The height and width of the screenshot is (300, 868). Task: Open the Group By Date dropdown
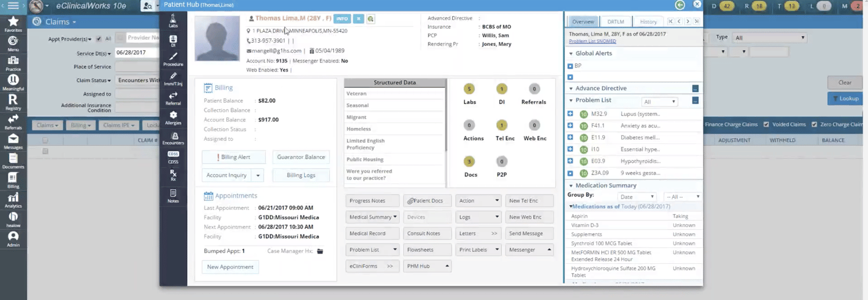click(636, 197)
